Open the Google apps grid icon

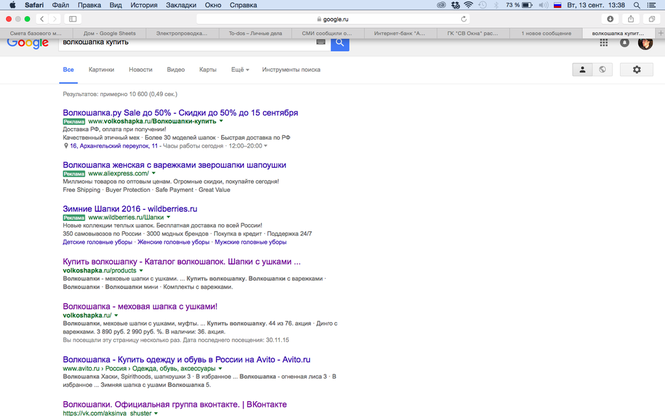(x=604, y=42)
